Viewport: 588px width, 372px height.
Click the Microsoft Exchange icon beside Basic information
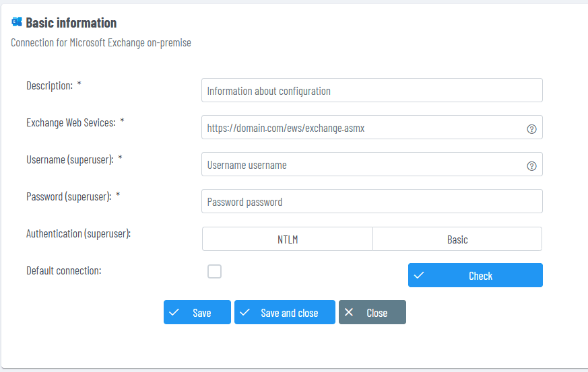17,22
